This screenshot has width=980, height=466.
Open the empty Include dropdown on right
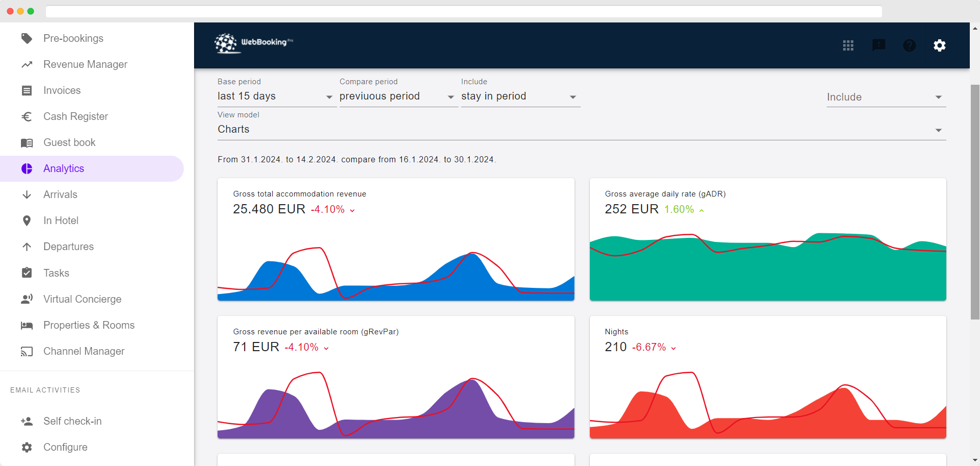[x=886, y=97]
